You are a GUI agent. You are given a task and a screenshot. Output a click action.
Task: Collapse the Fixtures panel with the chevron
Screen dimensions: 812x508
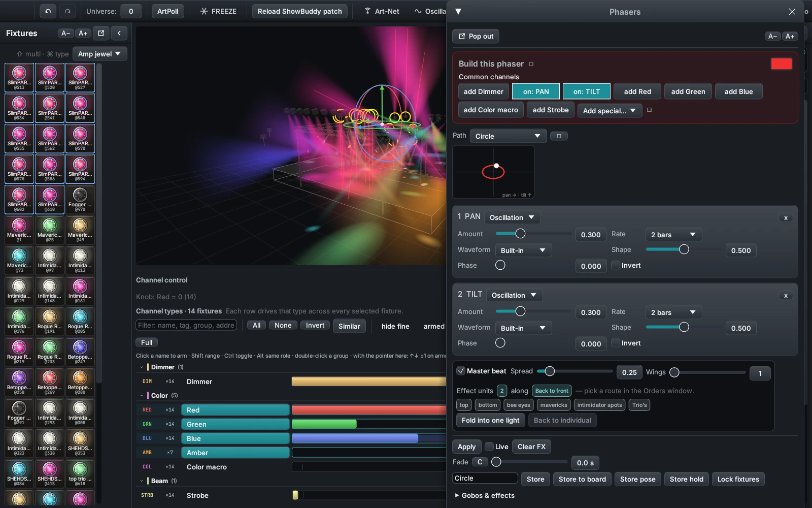119,33
